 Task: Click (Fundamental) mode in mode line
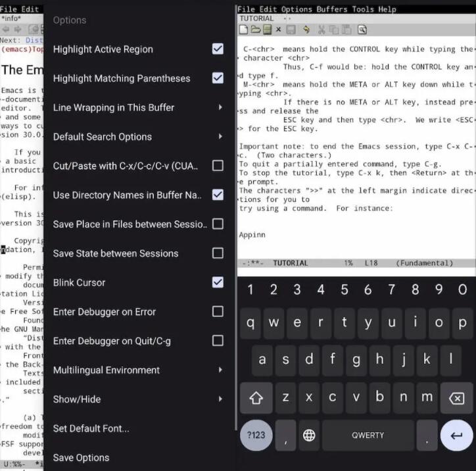point(425,263)
